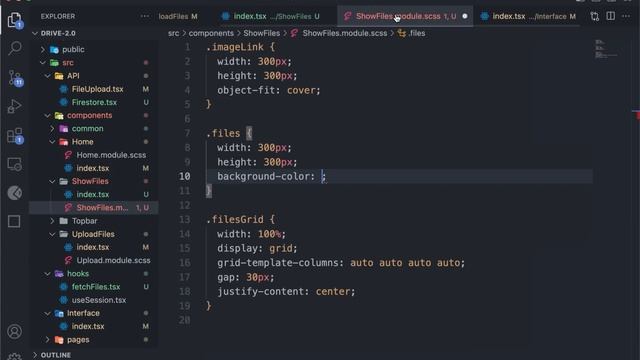The width and height of the screenshot is (640, 360).
Task: Click grid-template-columns line 16
Action: click(341, 263)
